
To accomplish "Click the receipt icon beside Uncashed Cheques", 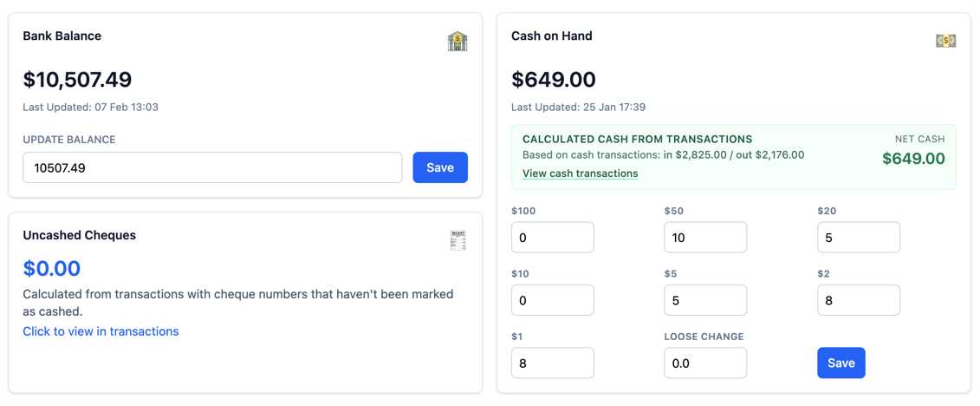I will tap(458, 240).
